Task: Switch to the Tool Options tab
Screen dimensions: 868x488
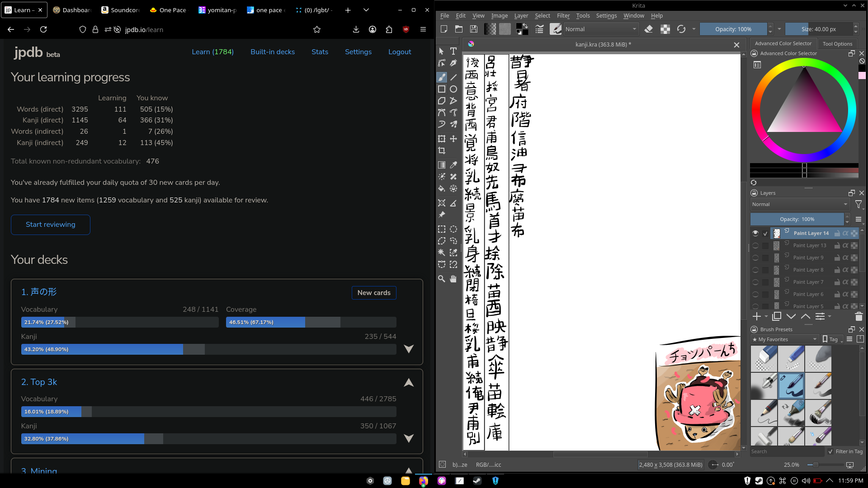Action: (837, 44)
